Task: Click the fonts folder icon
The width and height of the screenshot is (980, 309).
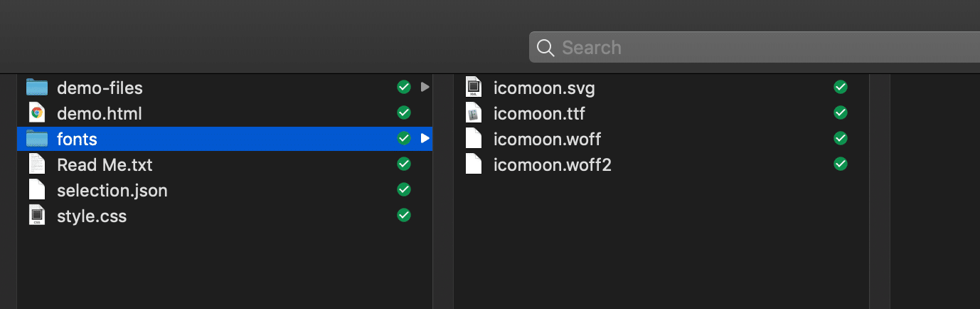Action: coord(37,139)
